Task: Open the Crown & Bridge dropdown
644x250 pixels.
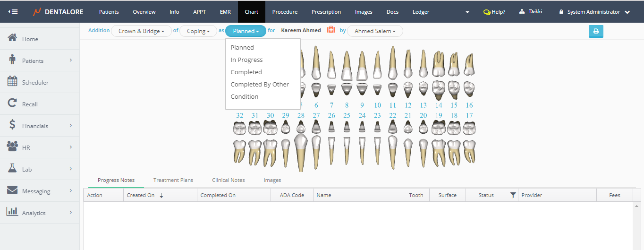Action: coord(141,31)
